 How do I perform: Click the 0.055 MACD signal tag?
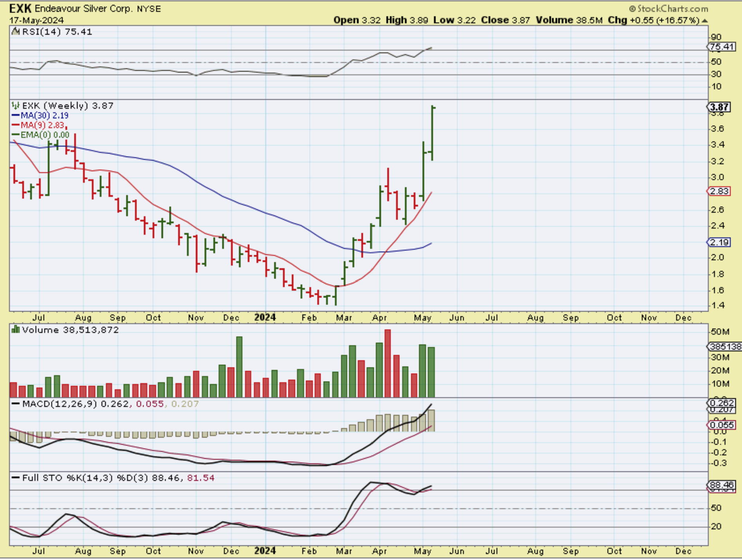click(722, 425)
